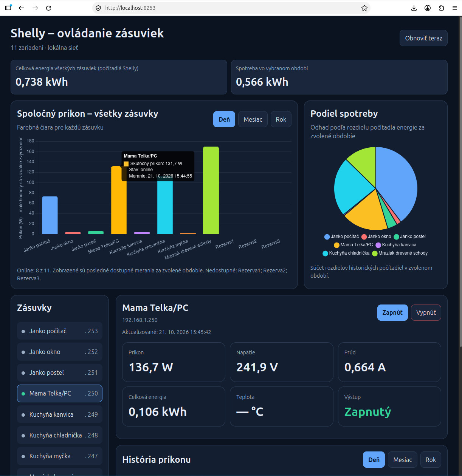
Task: Switch the power chart to Mesiac
Action: click(x=253, y=119)
